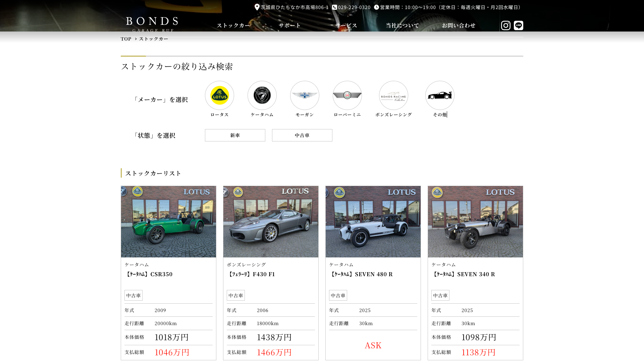Click the ASK price on SEVEN 480 R
Viewport: 644px width, 362px height.
(373, 345)
